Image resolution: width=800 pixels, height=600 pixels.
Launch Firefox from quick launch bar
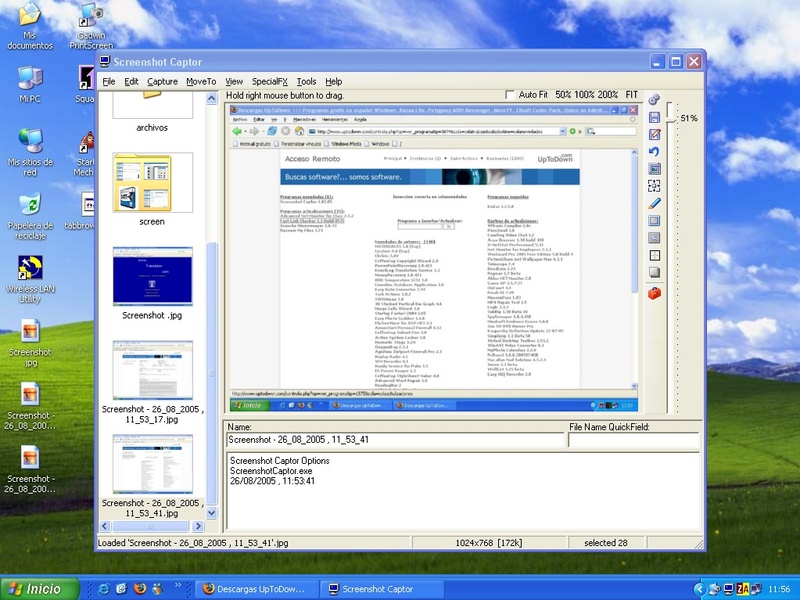point(139,589)
